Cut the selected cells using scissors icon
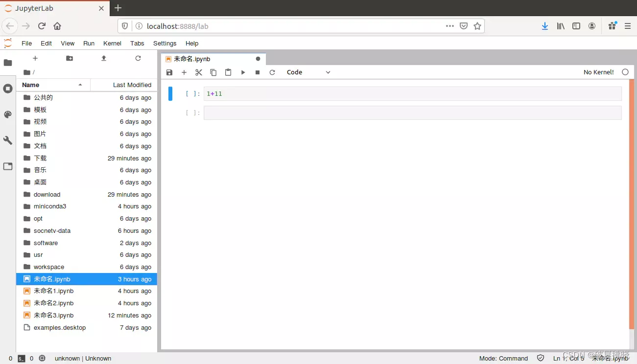This screenshot has width=637, height=364. click(x=198, y=72)
